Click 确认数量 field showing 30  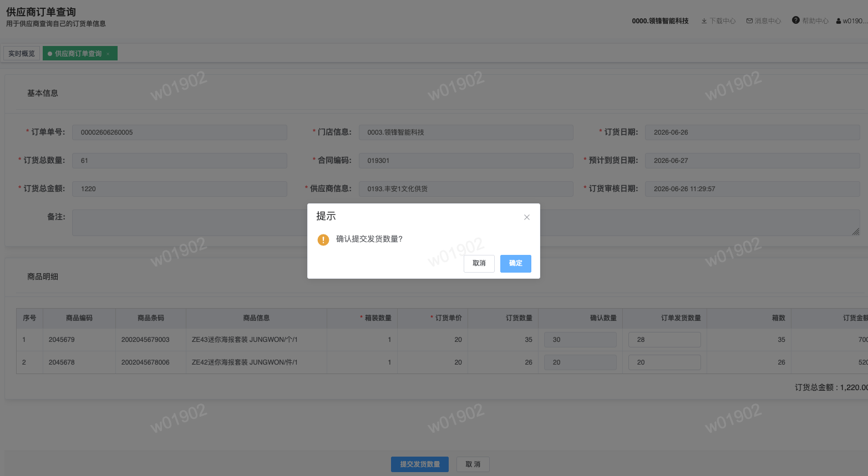point(580,340)
